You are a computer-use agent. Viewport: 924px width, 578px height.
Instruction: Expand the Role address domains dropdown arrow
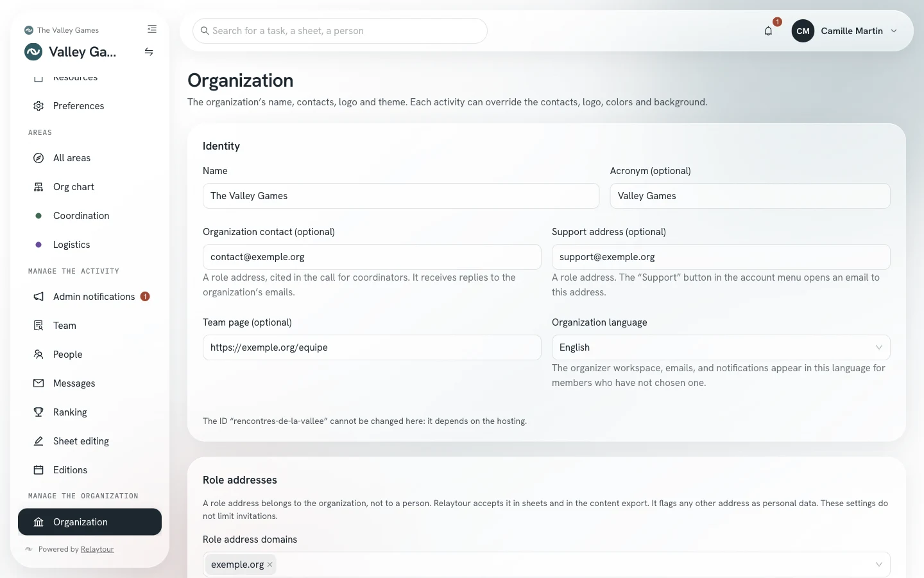(878, 565)
